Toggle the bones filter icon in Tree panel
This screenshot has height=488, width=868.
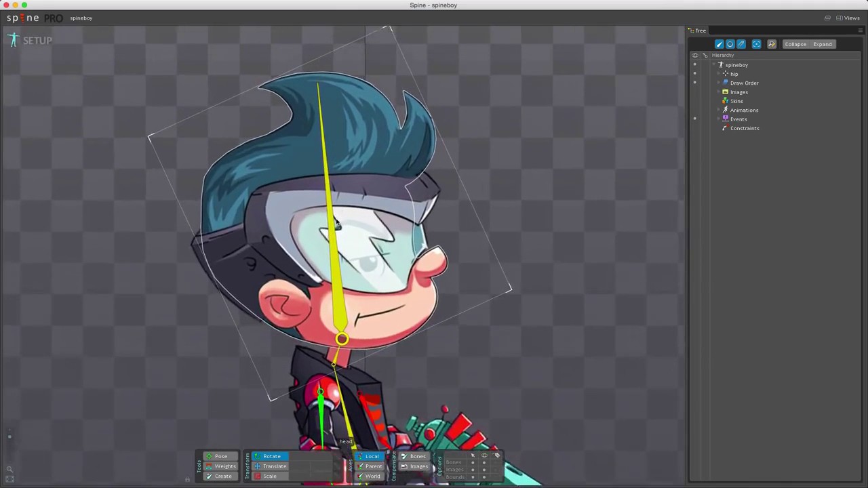719,44
